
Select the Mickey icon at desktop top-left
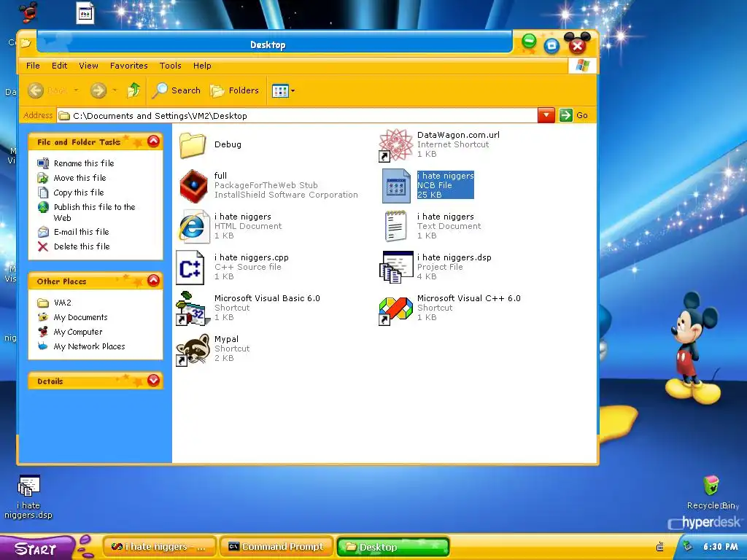(x=28, y=12)
